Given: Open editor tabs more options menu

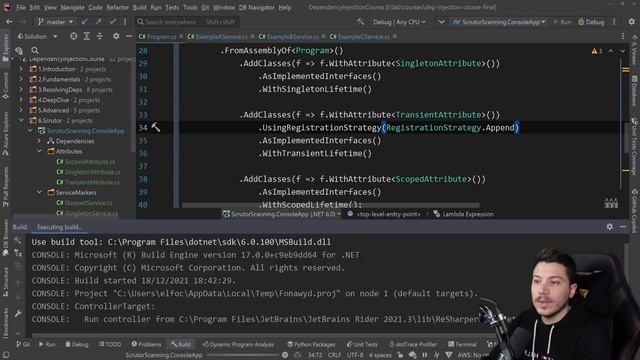Looking at the screenshot, I should 623,36.
